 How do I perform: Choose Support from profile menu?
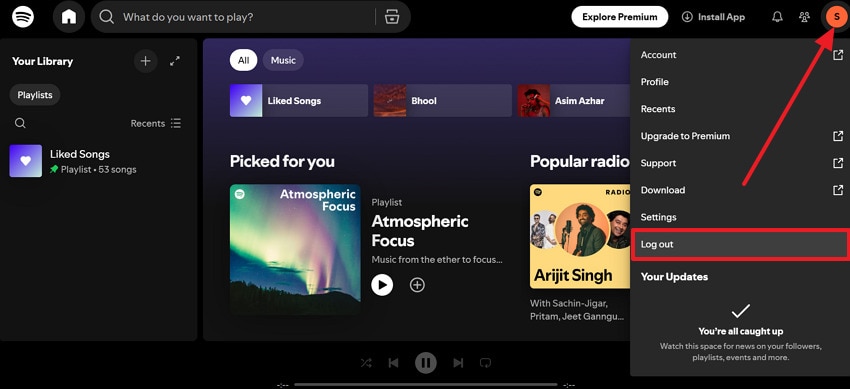click(x=658, y=163)
